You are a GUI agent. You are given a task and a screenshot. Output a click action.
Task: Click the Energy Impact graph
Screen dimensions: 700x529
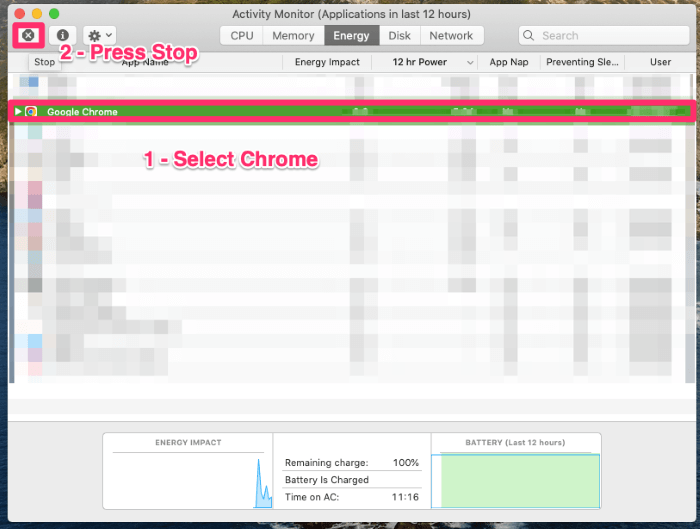pos(188,481)
